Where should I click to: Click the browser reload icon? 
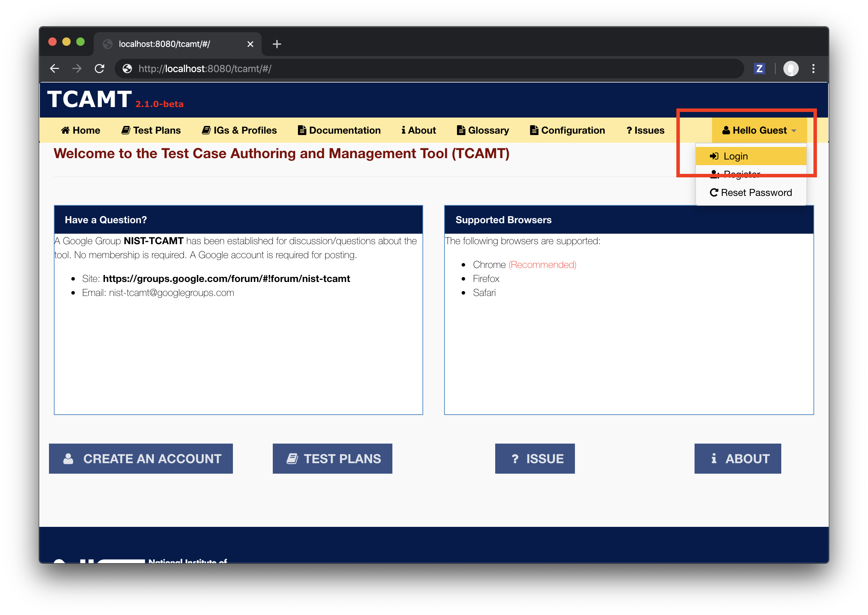pyautogui.click(x=100, y=69)
